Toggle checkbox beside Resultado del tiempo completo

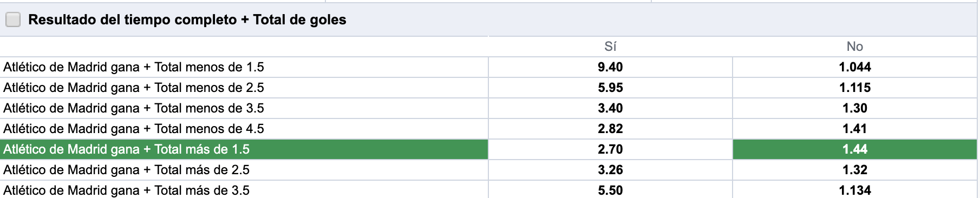(x=13, y=20)
